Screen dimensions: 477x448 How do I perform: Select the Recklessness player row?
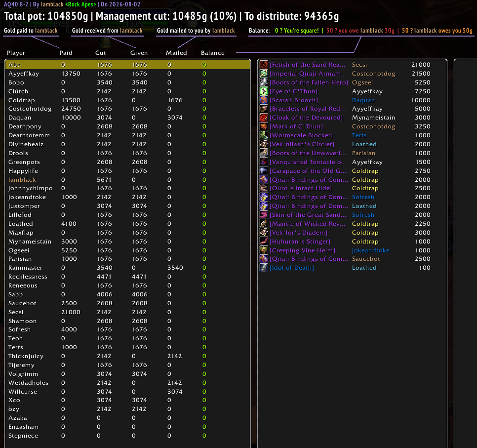[x=128, y=276]
